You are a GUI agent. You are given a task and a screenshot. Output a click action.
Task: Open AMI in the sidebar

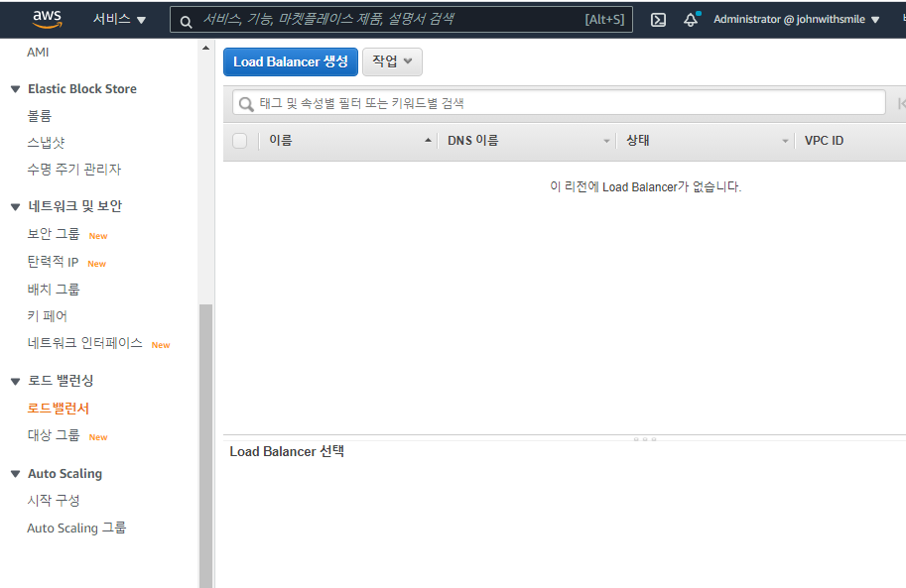38,52
